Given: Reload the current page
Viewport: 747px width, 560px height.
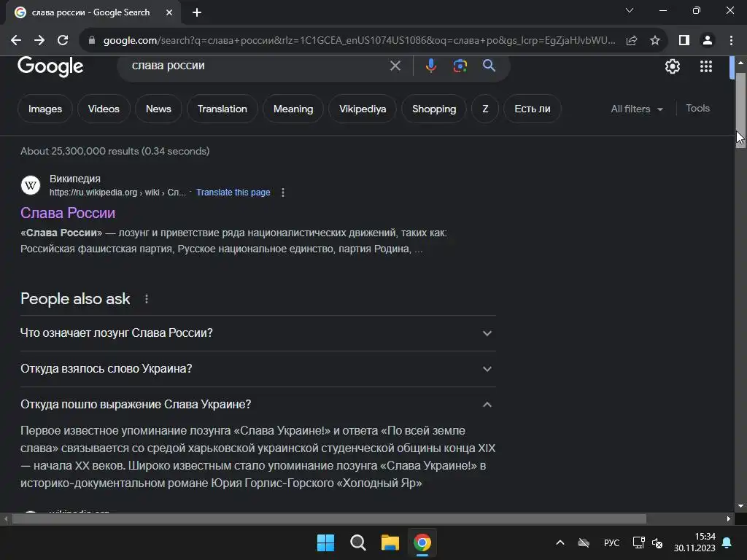Looking at the screenshot, I should point(63,41).
